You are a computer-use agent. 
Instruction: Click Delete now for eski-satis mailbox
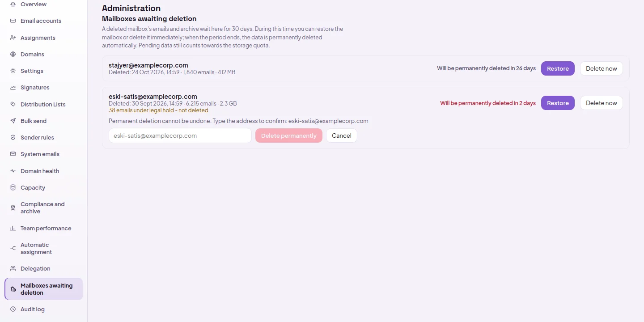[x=601, y=103]
